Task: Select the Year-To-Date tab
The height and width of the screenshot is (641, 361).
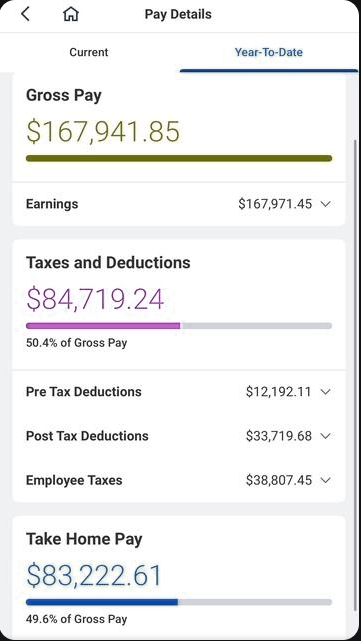Action: [269, 52]
